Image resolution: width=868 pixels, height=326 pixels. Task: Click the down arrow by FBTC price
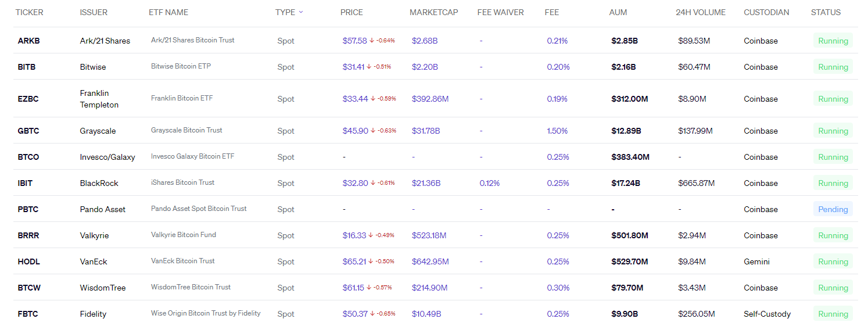[x=373, y=314]
